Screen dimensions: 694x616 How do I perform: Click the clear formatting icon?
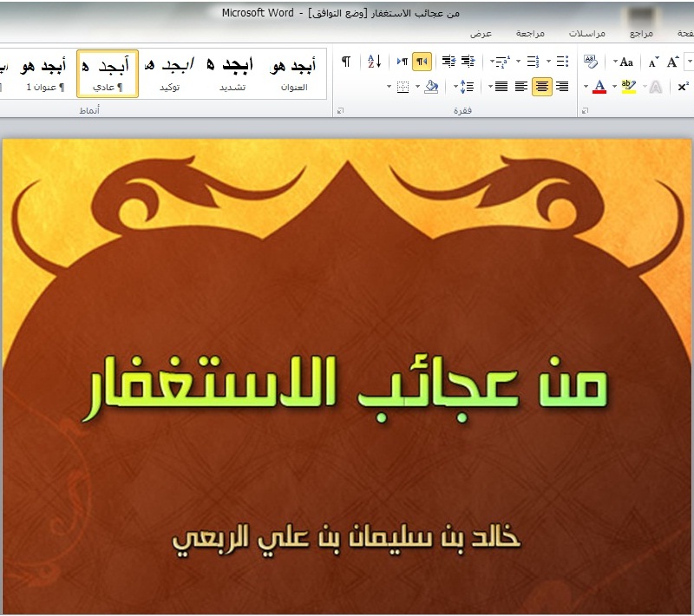tap(591, 62)
